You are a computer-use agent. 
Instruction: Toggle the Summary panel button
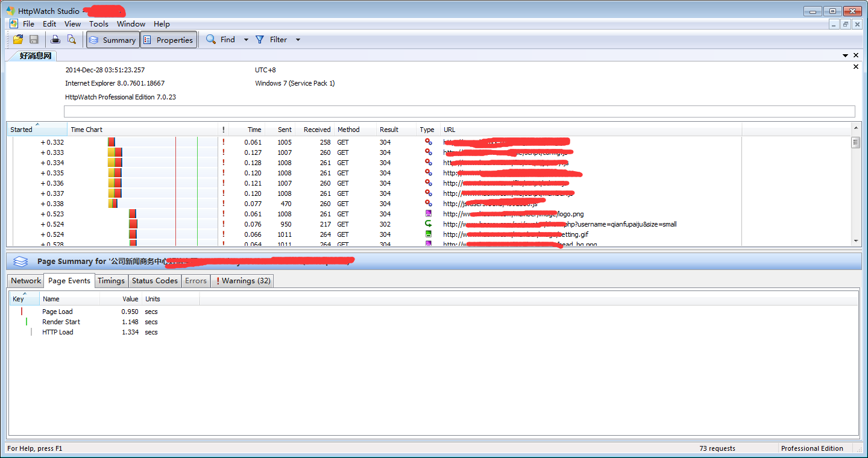coord(113,40)
